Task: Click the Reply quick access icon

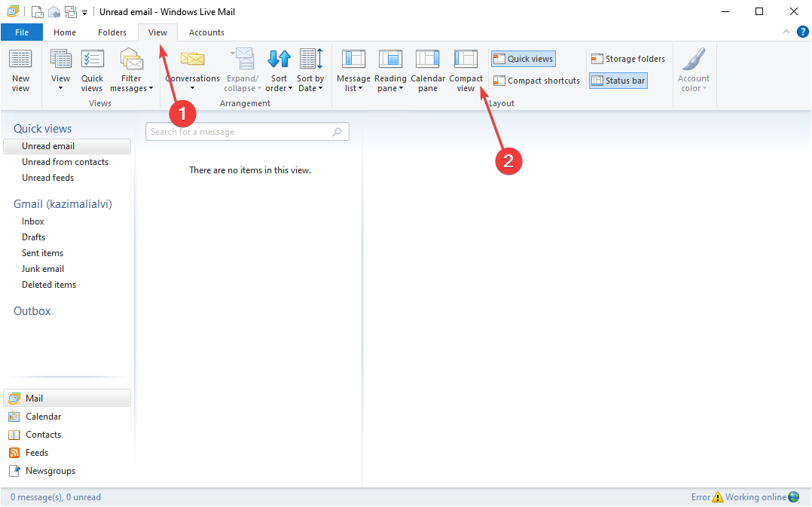Action: (54, 11)
